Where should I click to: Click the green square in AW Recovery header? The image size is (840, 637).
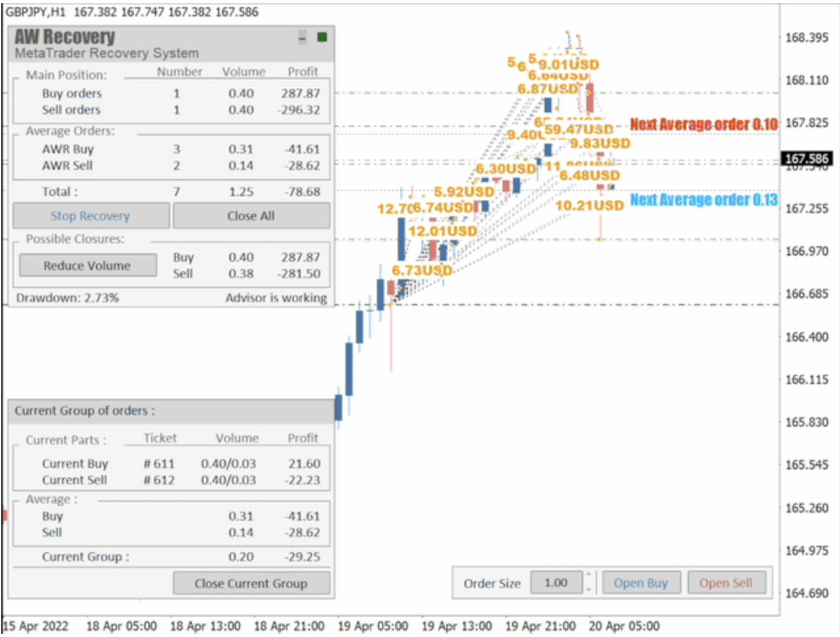coord(322,37)
